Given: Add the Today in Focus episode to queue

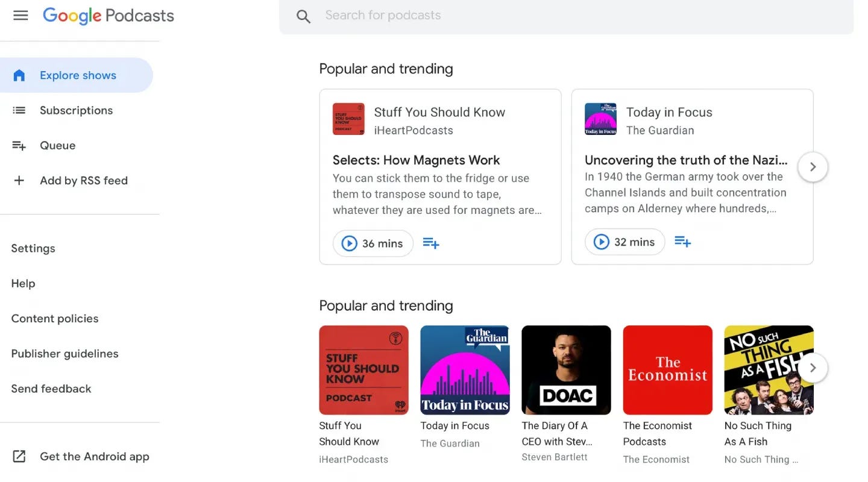Looking at the screenshot, I should [682, 241].
